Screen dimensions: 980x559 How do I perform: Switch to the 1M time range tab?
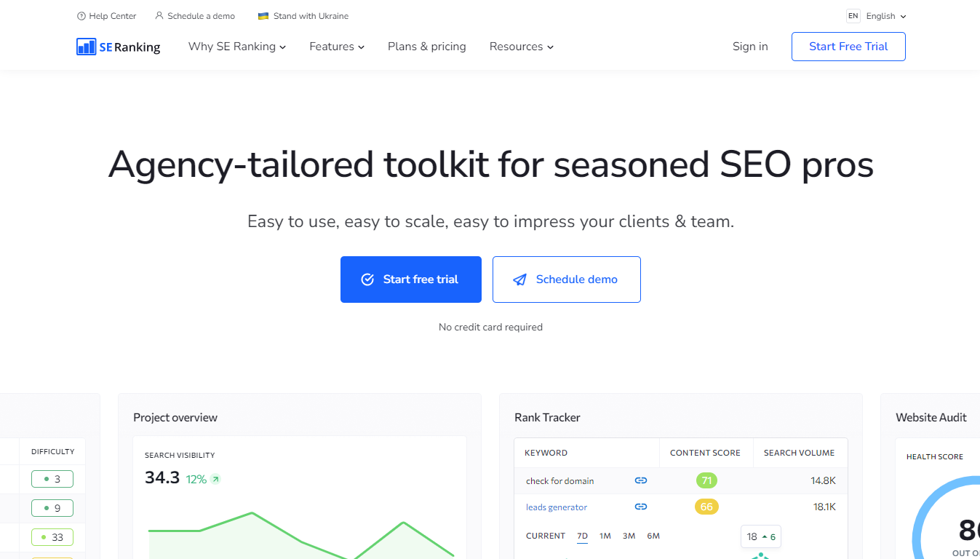605,536
